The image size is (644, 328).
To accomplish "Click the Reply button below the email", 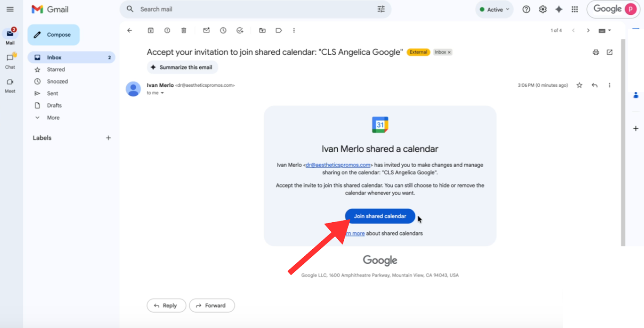I will pyautogui.click(x=166, y=305).
